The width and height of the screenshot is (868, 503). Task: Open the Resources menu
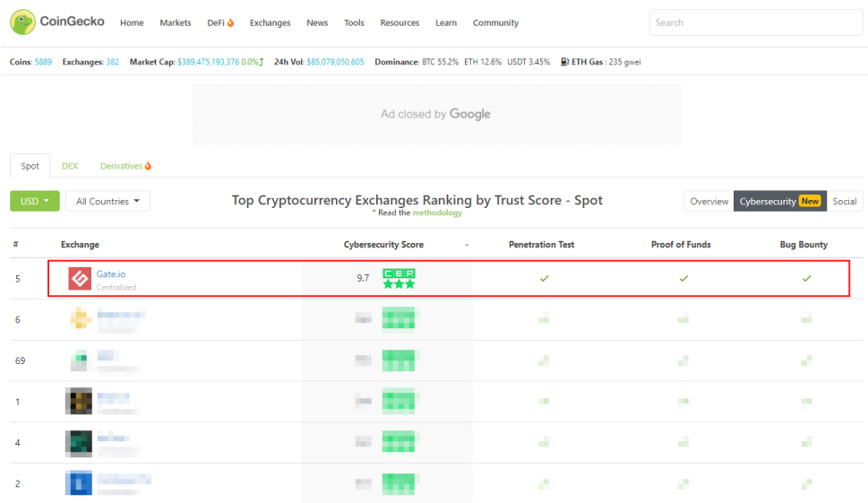click(x=400, y=22)
